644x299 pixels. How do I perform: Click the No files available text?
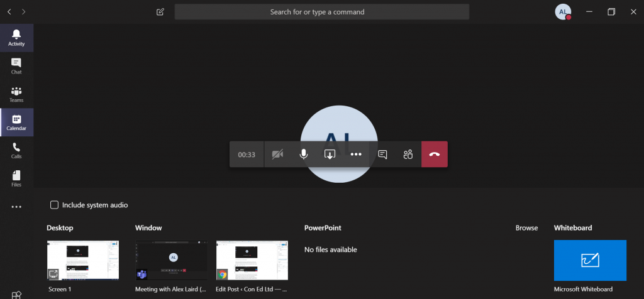click(x=331, y=249)
